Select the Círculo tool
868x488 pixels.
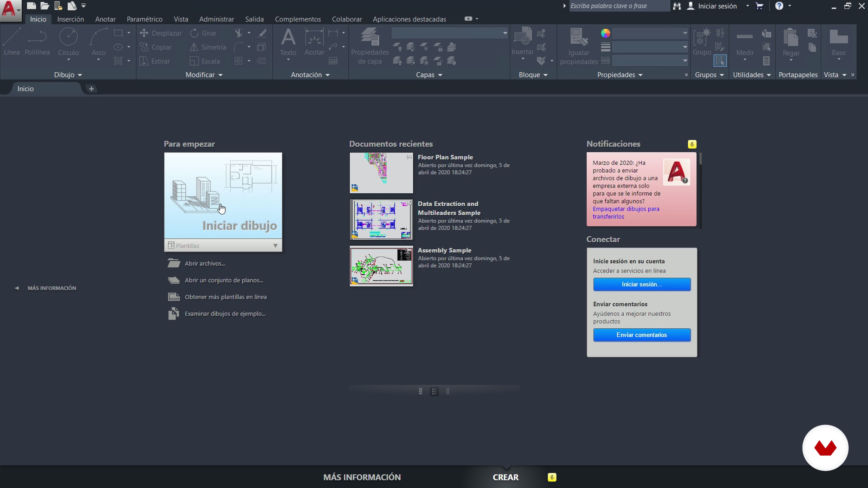68,44
